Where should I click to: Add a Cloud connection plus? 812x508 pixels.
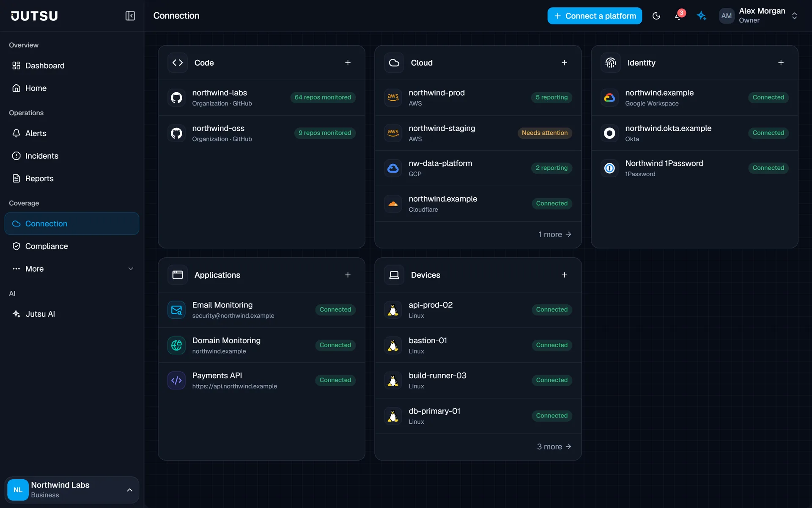[564, 63]
